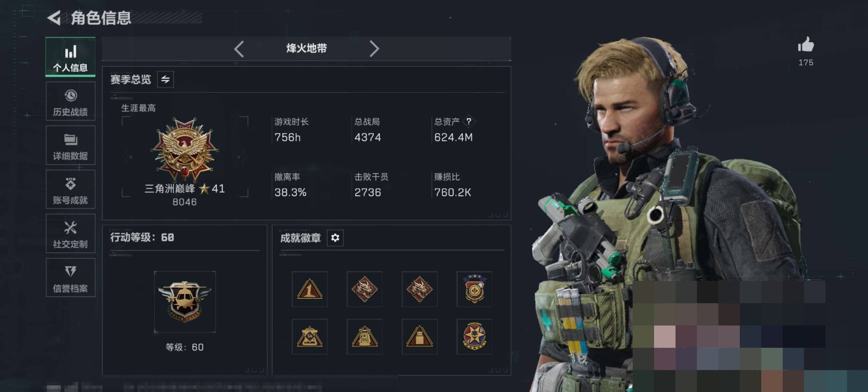The height and width of the screenshot is (392, 868).
Task: Toggle the 赛季总览 switch view button
Action: tap(165, 79)
